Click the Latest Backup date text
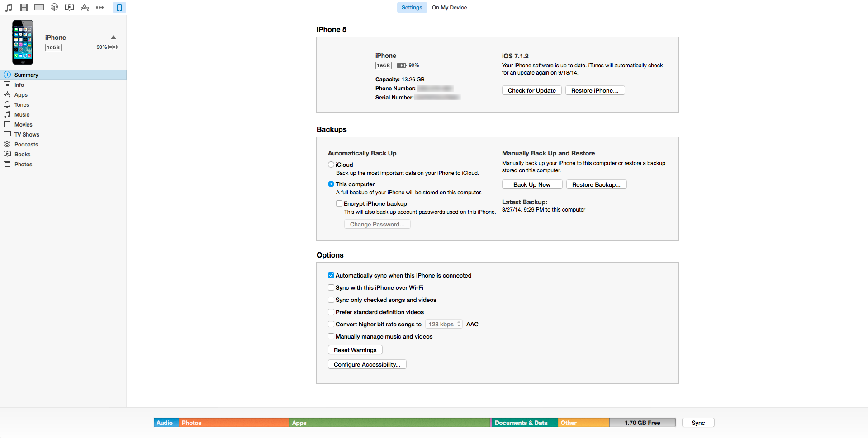Image resolution: width=868 pixels, height=438 pixels. tap(544, 210)
